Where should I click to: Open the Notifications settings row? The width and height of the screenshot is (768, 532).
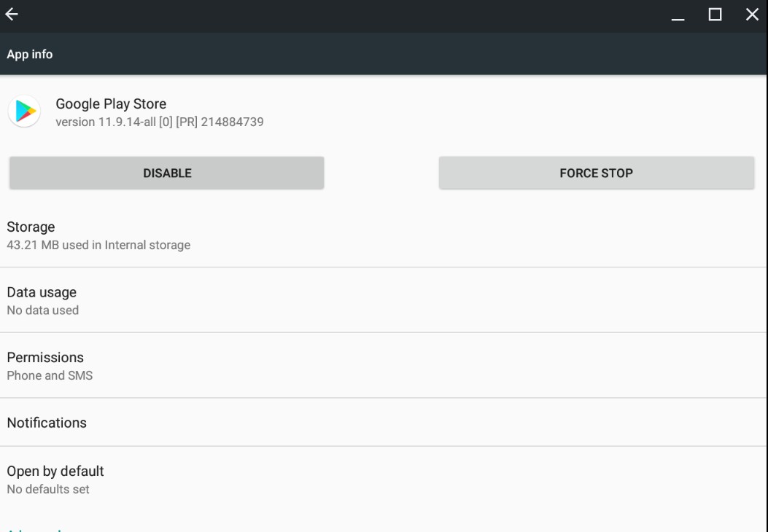(384, 423)
